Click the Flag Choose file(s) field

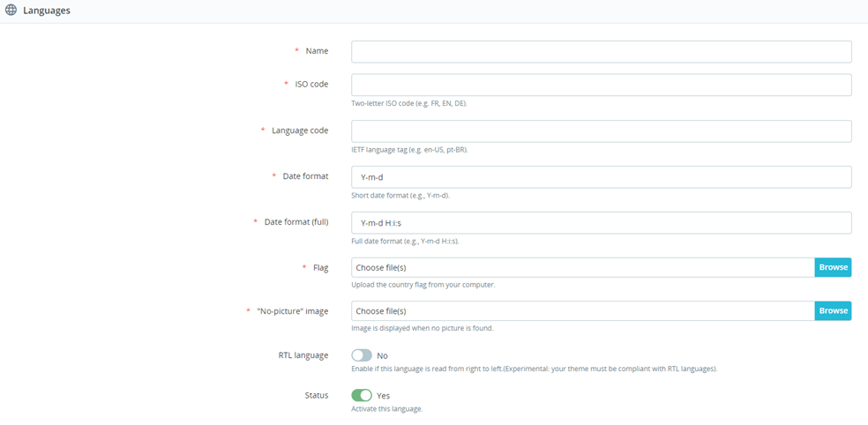(x=583, y=267)
